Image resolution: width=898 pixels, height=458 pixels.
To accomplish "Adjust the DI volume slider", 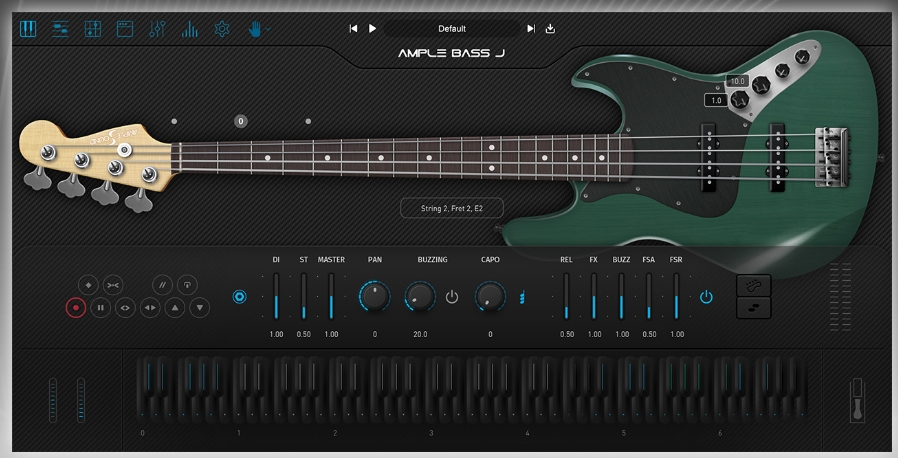I will (276, 296).
